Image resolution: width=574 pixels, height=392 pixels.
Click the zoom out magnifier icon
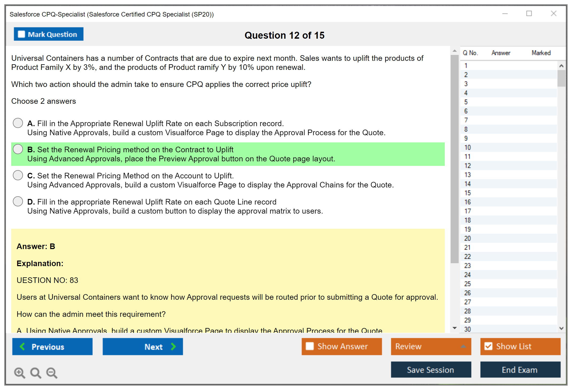52,373
